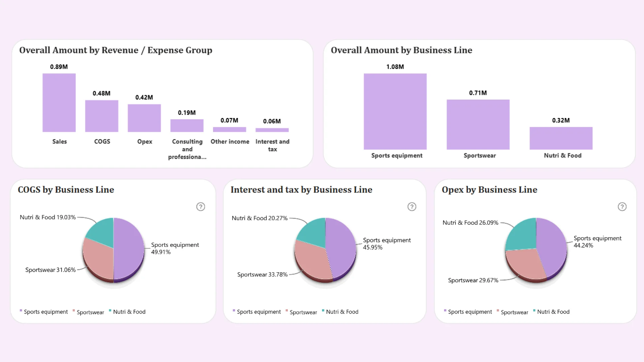Click Sports equipment legend entry under Interest and tax pie

click(257, 312)
